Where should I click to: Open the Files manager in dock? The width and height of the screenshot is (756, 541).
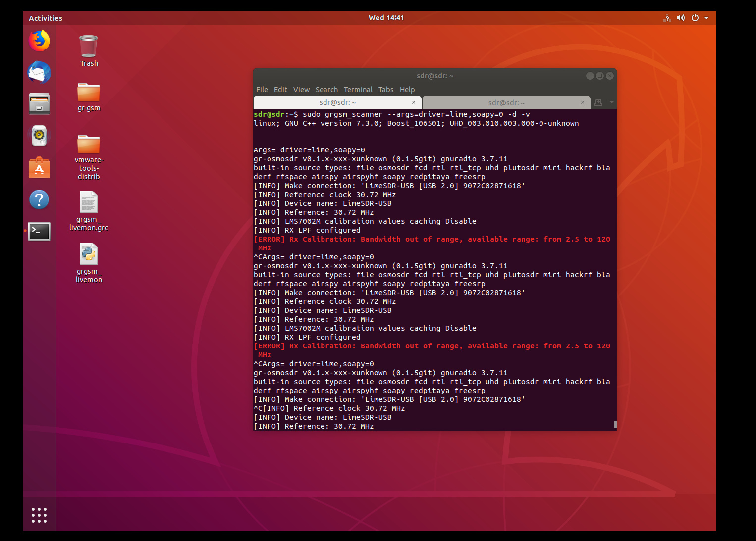coord(39,104)
